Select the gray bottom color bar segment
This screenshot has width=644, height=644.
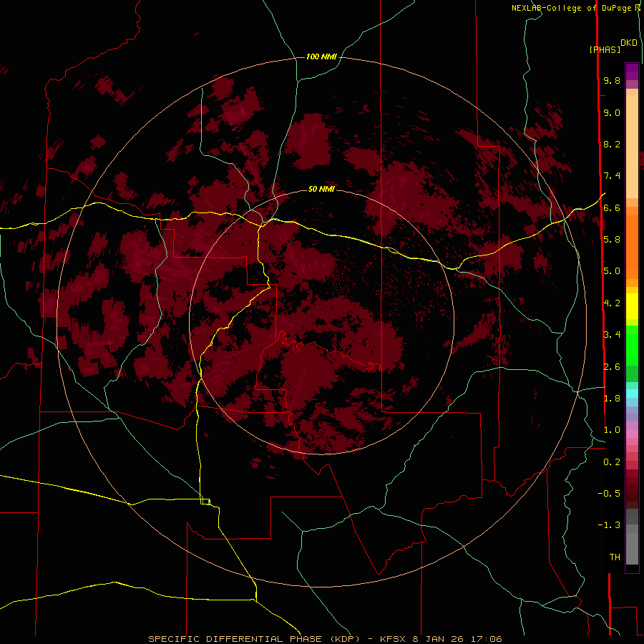point(632,548)
